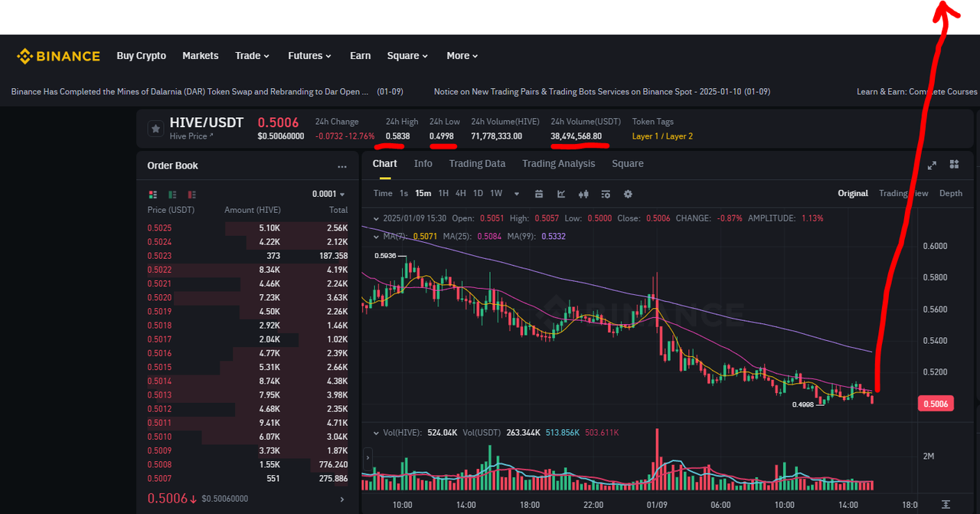Open the Info tab
980x514 pixels.
pyautogui.click(x=423, y=164)
